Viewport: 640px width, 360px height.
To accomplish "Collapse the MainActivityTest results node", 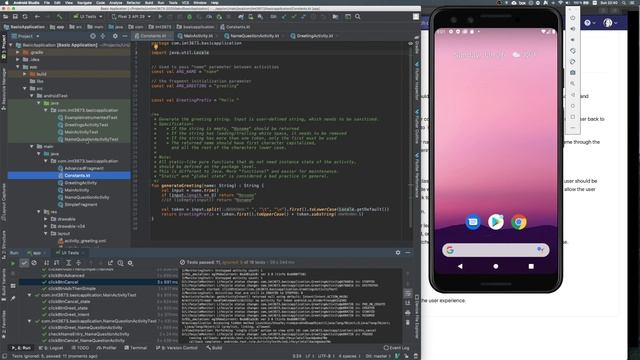I will click(29, 295).
